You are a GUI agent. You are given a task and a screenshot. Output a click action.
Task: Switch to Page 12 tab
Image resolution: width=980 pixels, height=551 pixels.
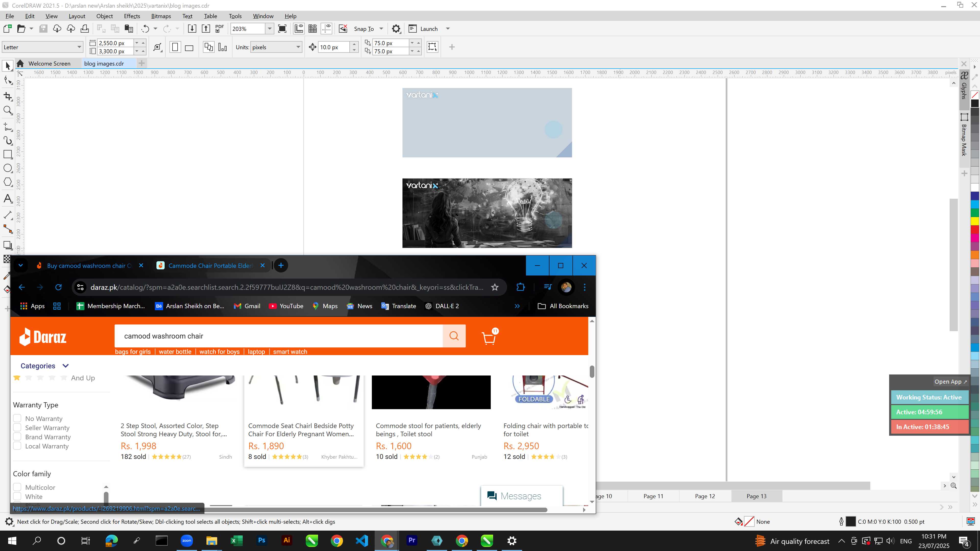pos(705,496)
